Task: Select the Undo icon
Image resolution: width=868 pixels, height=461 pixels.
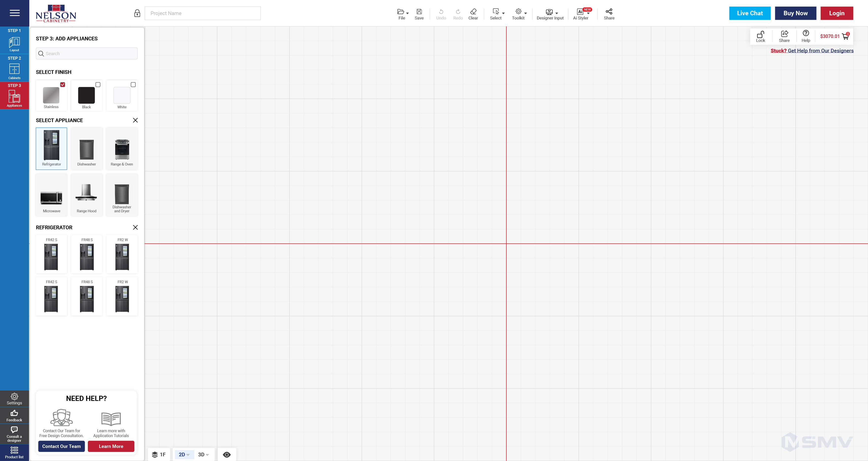Action: tap(441, 11)
